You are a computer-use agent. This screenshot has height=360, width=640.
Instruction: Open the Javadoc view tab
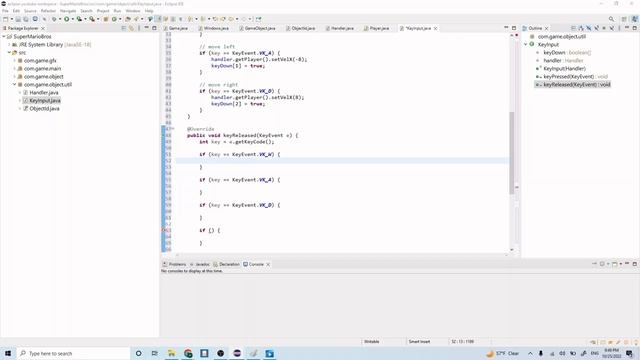click(x=200, y=264)
